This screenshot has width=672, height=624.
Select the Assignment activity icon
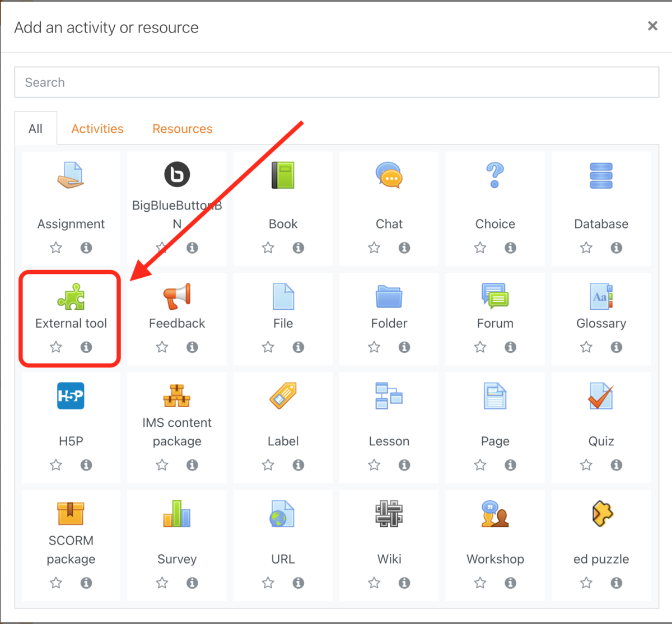[x=71, y=175]
